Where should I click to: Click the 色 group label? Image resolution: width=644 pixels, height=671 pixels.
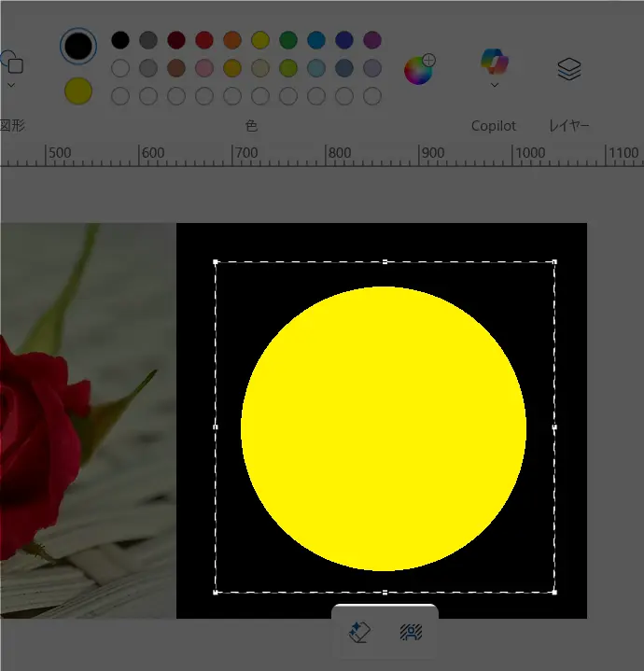pos(251,126)
